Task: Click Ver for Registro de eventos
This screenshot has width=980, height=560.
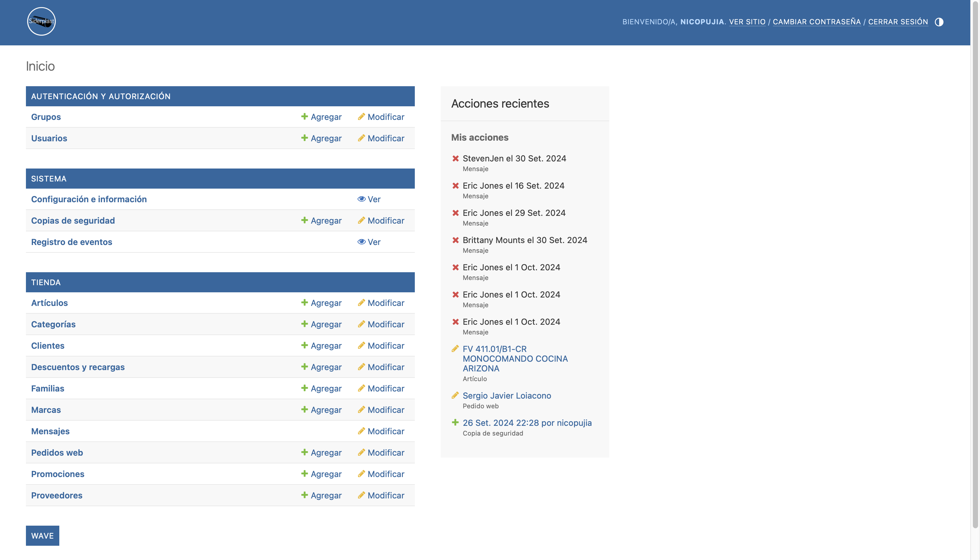Action: 369,242
